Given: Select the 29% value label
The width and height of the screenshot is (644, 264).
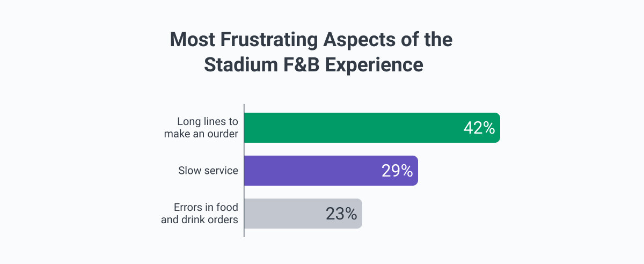Looking at the screenshot, I should (397, 171).
